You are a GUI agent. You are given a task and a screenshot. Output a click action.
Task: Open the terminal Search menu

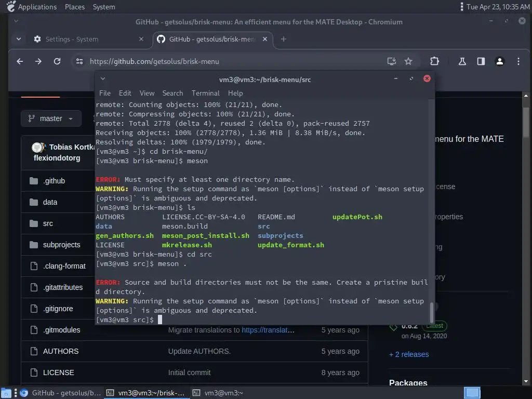(x=172, y=94)
